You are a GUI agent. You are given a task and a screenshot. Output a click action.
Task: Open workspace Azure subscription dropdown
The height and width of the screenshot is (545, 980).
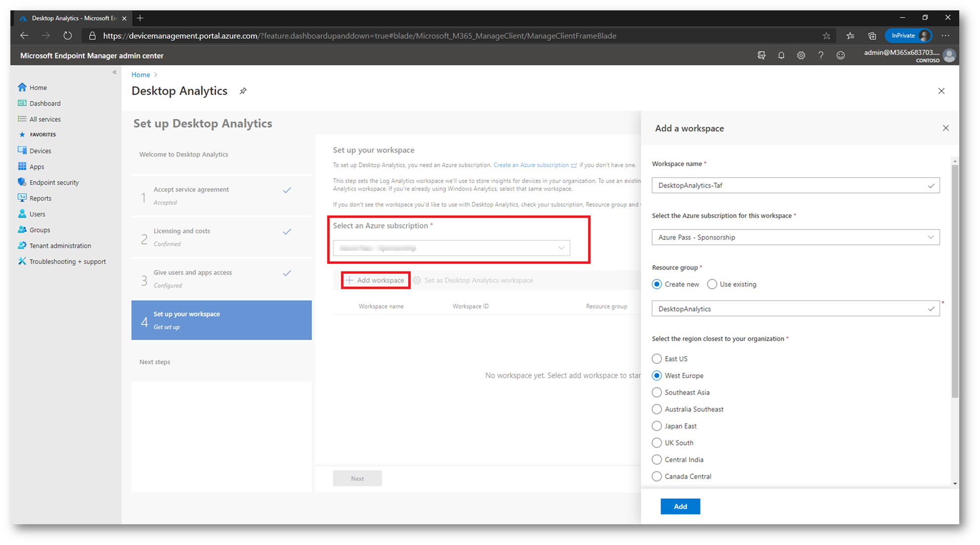pos(795,237)
